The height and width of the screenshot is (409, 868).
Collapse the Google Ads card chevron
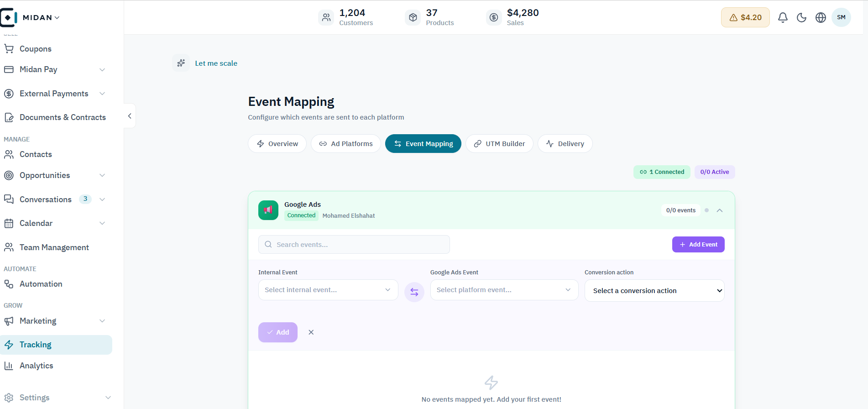click(x=720, y=210)
